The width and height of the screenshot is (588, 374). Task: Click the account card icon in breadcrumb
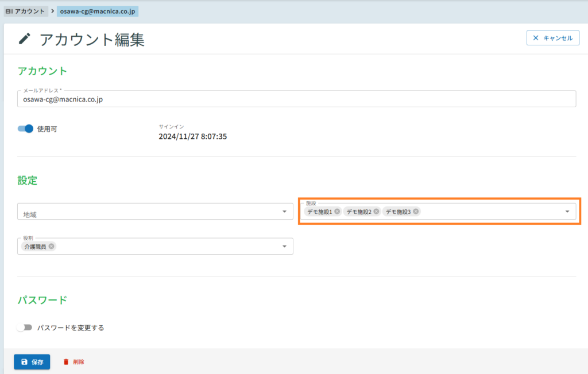[x=9, y=11]
